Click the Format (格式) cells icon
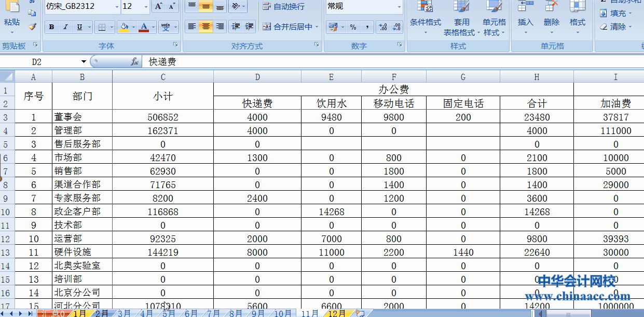Image resolution: width=644 pixels, height=317 pixels. coord(578,6)
